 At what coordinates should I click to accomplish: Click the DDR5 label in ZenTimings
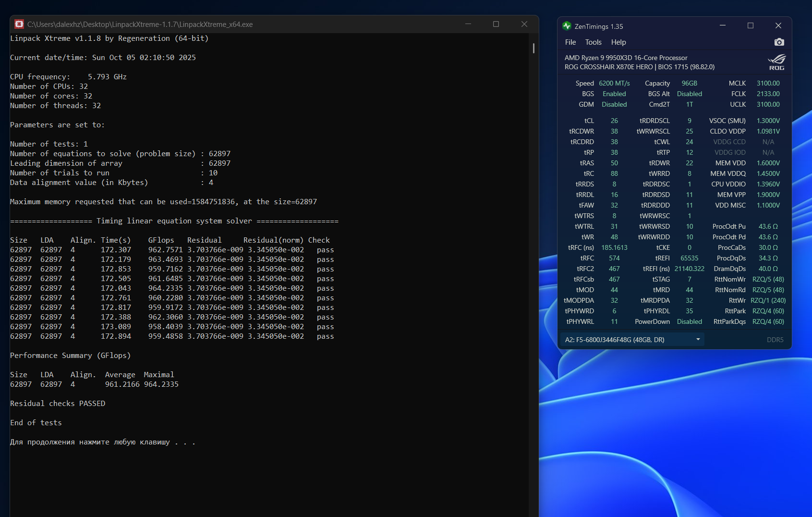[x=775, y=340]
